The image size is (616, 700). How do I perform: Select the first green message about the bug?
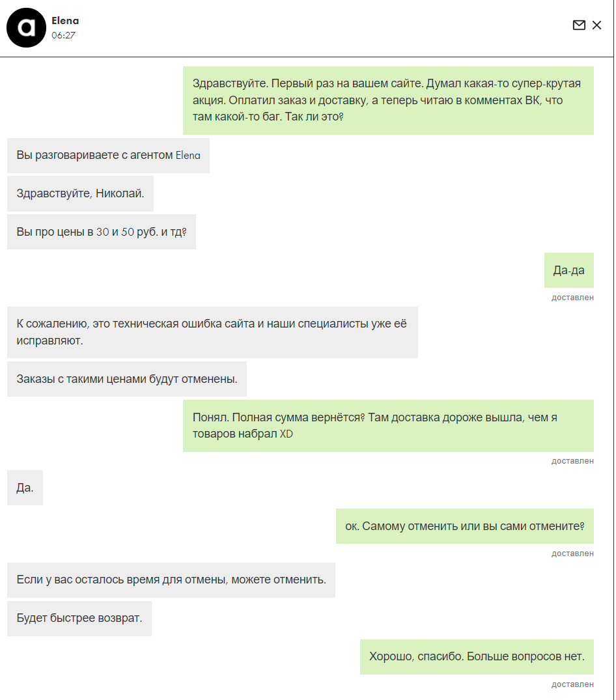click(388, 100)
